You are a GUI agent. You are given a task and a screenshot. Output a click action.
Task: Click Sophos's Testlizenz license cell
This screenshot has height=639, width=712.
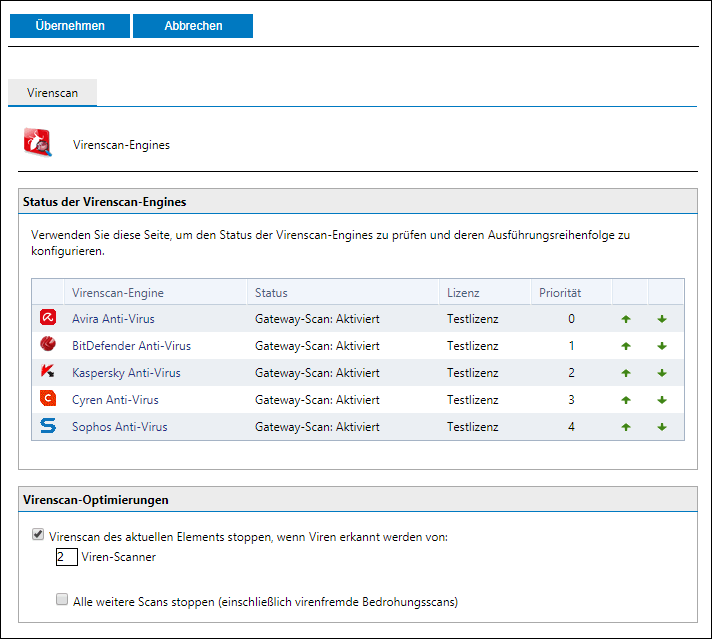pyautogui.click(x=473, y=427)
